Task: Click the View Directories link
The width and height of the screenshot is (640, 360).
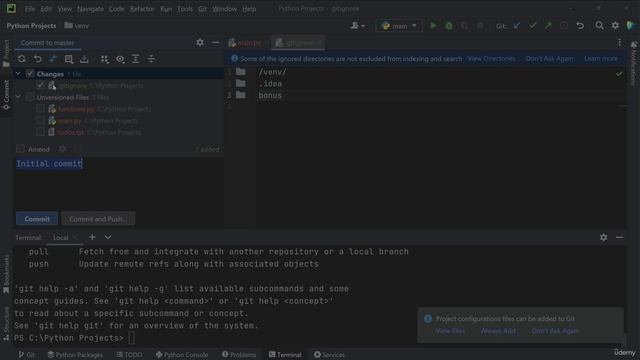Action: click(491, 59)
